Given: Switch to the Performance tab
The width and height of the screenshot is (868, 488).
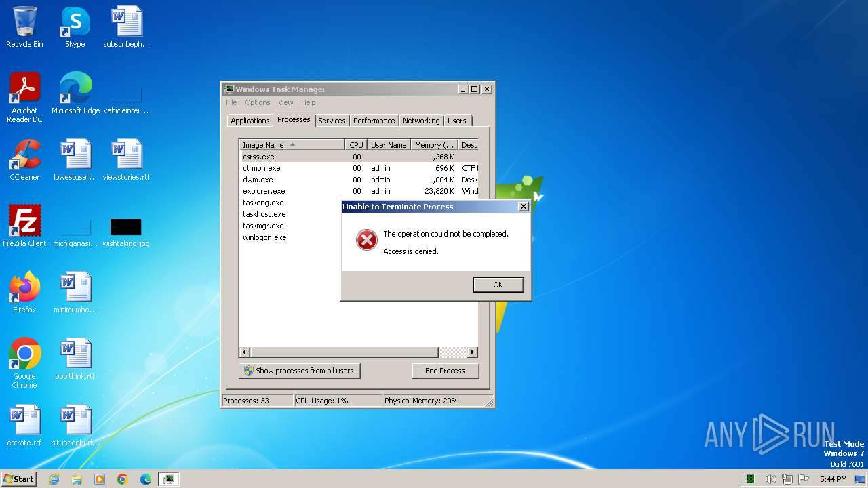Looking at the screenshot, I should (374, 121).
